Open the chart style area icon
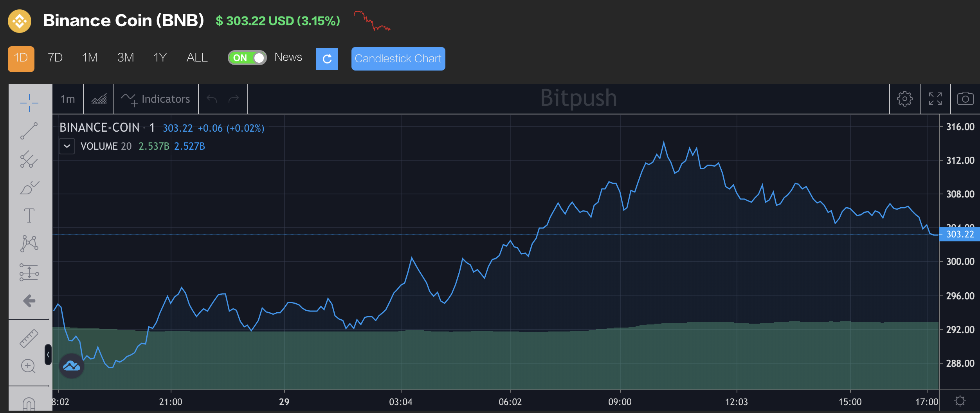The height and width of the screenshot is (413, 980). (99, 99)
